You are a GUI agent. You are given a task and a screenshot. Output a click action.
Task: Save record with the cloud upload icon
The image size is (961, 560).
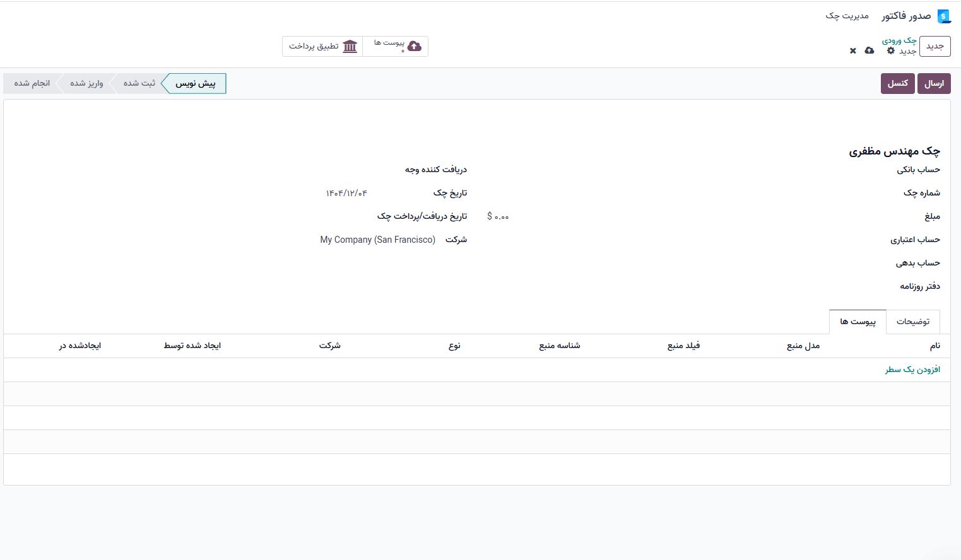(x=870, y=50)
